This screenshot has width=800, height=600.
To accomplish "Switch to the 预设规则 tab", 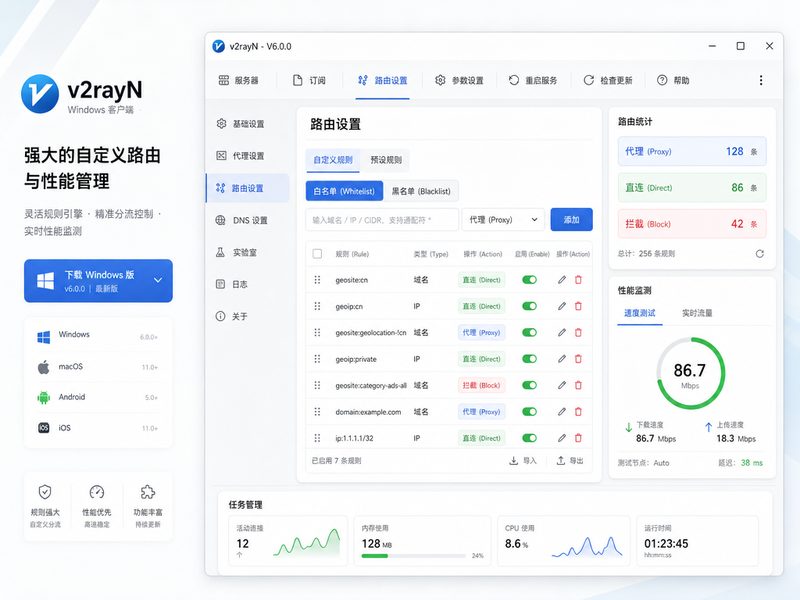I will [x=386, y=160].
